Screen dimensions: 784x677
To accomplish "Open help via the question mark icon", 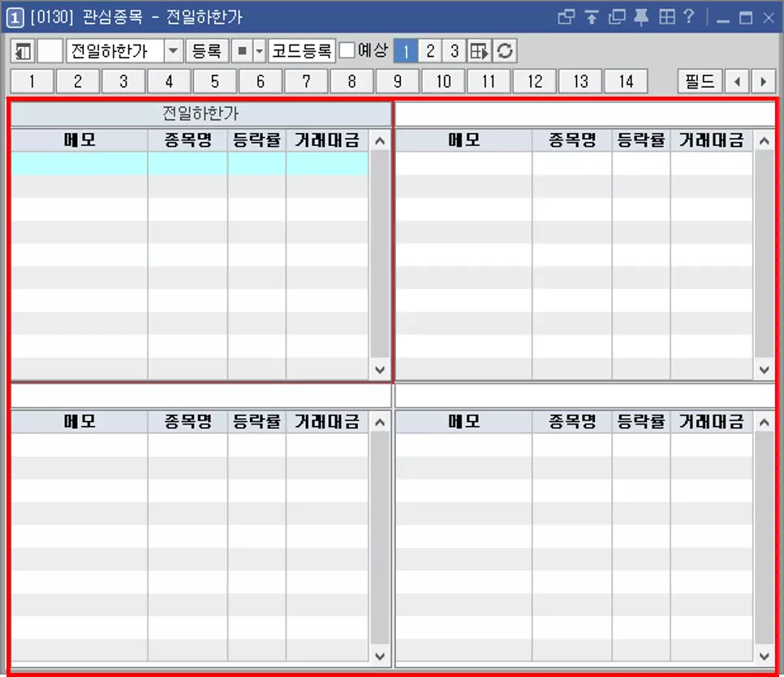I will (x=688, y=17).
